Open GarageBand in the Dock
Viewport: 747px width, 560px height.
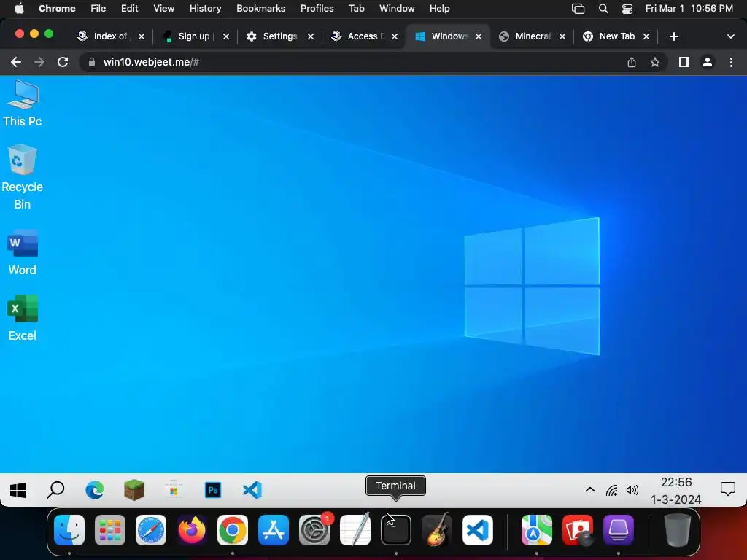[x=437, y=530]
